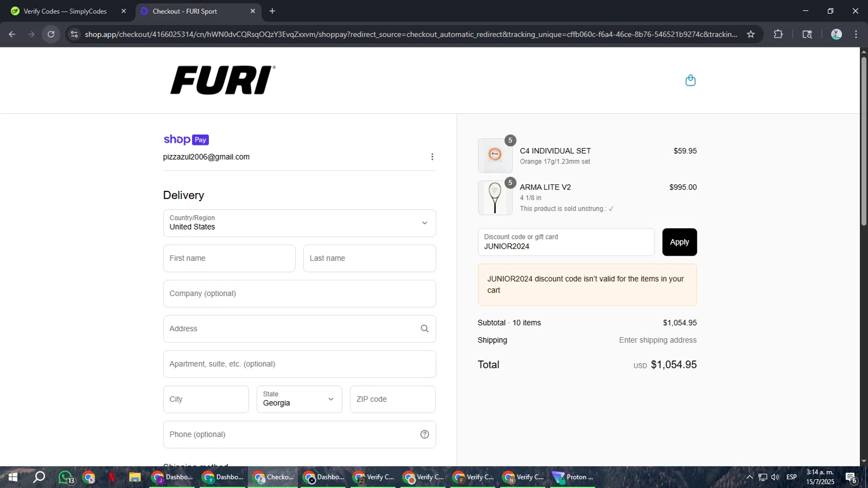Image resolution: width=868 pixels, height=488 pixels.
Task: Show hidden system tray icons
Action: 749,477
